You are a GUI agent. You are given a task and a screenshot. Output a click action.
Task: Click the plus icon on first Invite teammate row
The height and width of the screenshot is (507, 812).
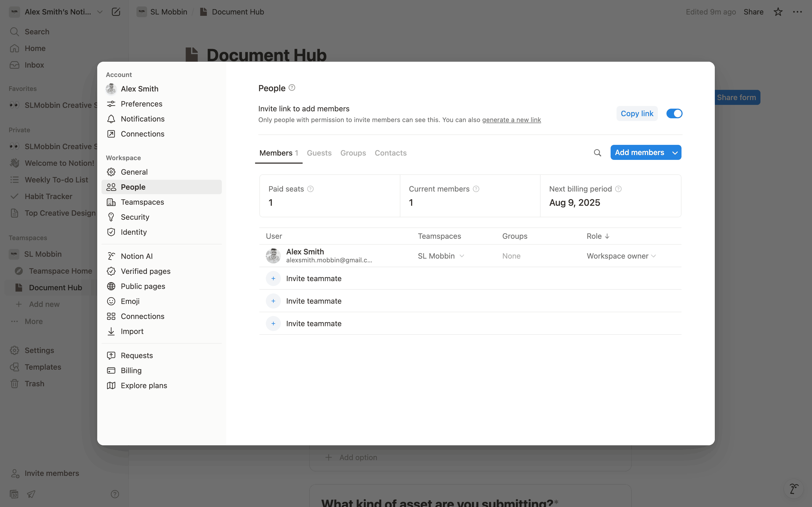[x=273, y=279]
